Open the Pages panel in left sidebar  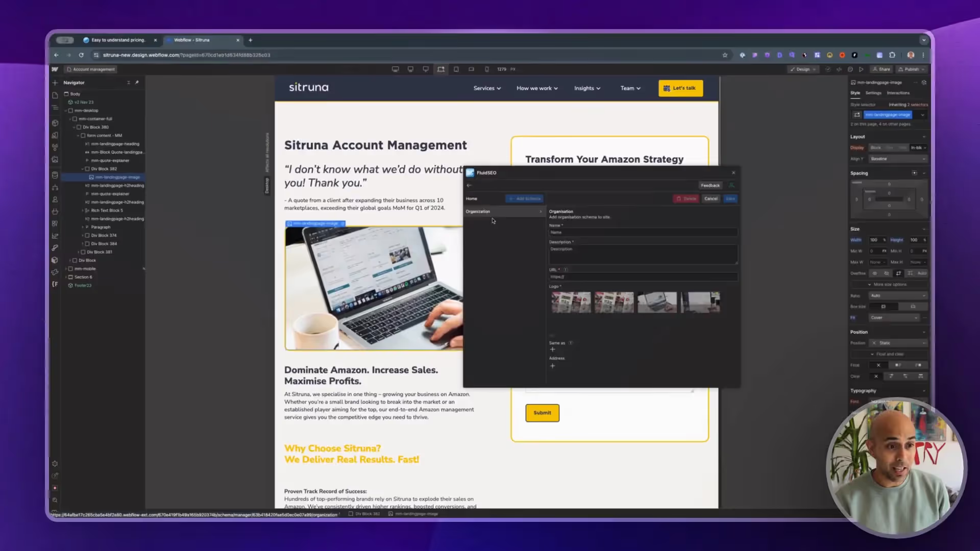pyautogui.click(x=55, y=95)
